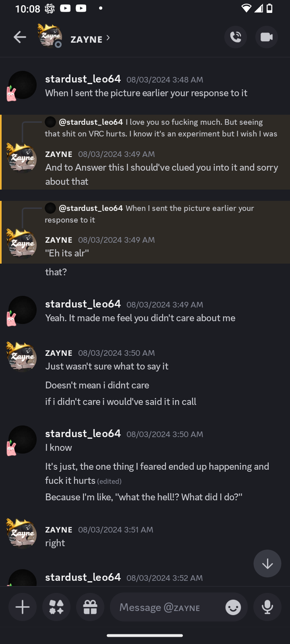Screen dimensions: 290x644
Task: Open the plus attachment menu
Action: click(x=23, y=607)
